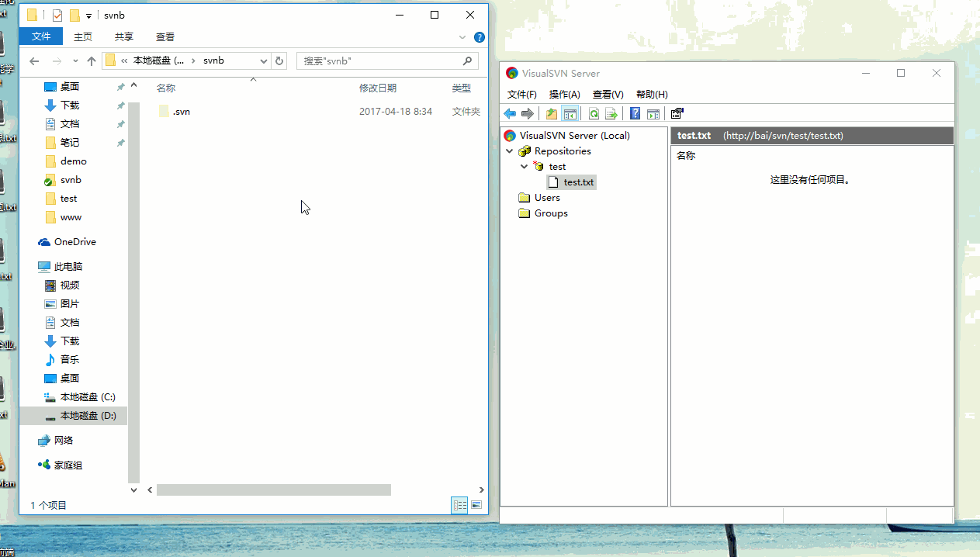The height and width of the screenshot is (557, 980).
Task: Click 本地磁盘 breadcrumb in address bar
Action: 158,61
